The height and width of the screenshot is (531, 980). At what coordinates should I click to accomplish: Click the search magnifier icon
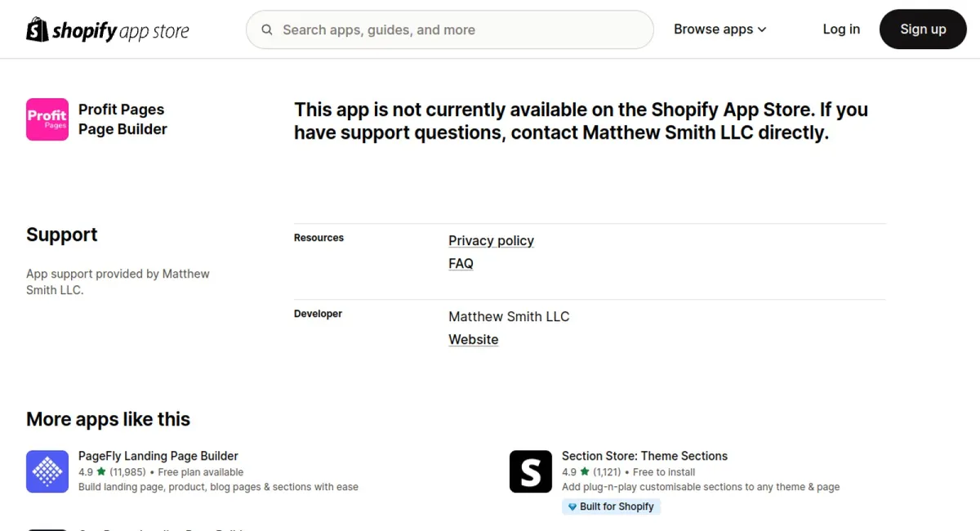tap(267, 30)
